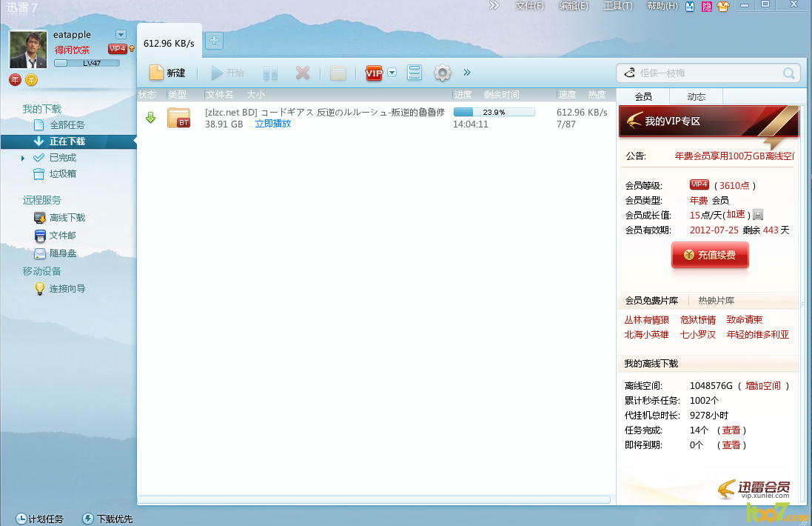Click the green downloading status arrow

pos(151,118)
